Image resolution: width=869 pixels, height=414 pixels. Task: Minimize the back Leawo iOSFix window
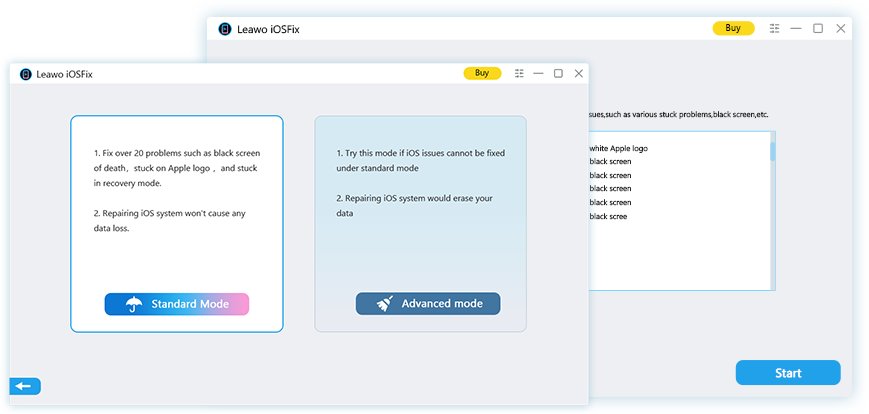[x=796, y=29]
